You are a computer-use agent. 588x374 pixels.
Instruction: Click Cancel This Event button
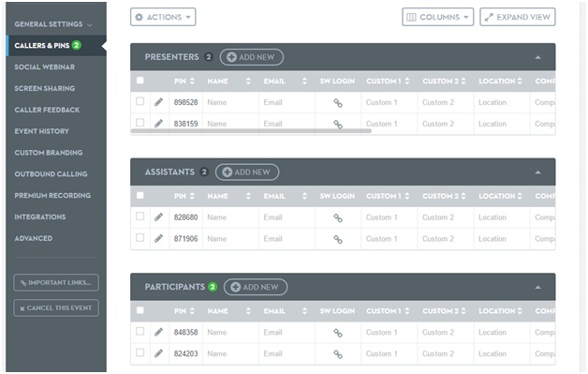(56, 307)
